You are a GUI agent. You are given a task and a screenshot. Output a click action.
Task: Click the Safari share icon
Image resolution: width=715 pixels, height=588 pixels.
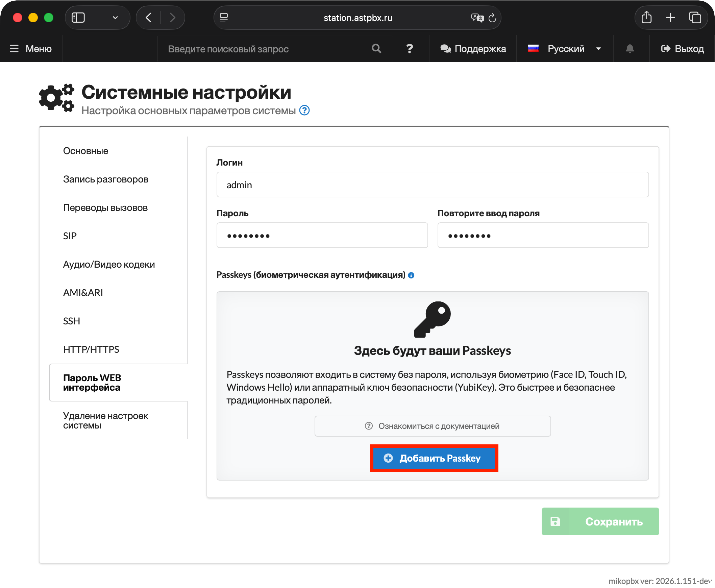tap(646, 18)
